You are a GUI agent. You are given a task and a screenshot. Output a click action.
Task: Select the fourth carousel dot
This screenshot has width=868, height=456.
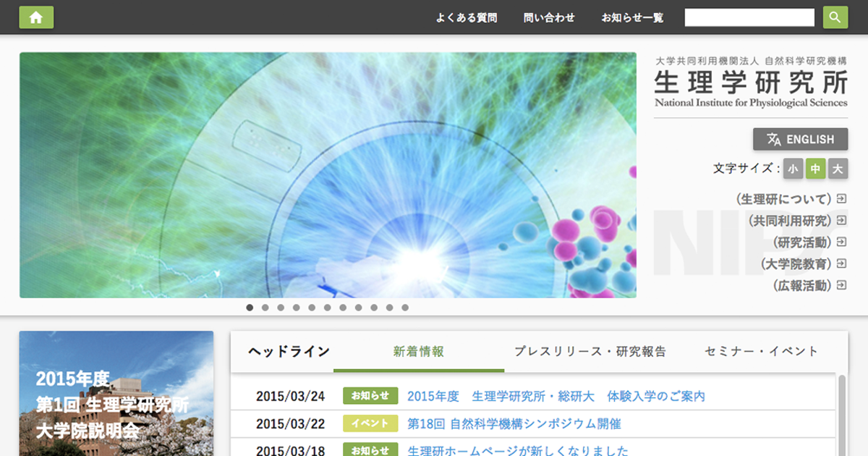click(297, 308)
